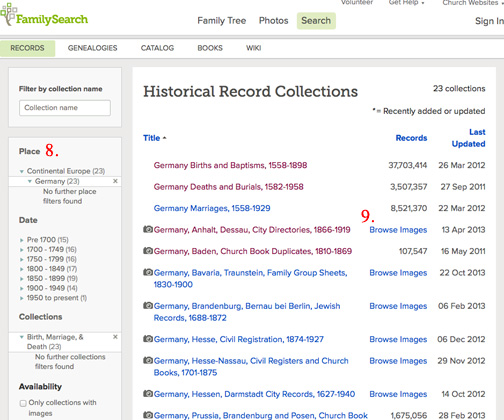
Task: Open Germany, Anhalt, Dessau, City Directories link
Action: coord(252,230)
